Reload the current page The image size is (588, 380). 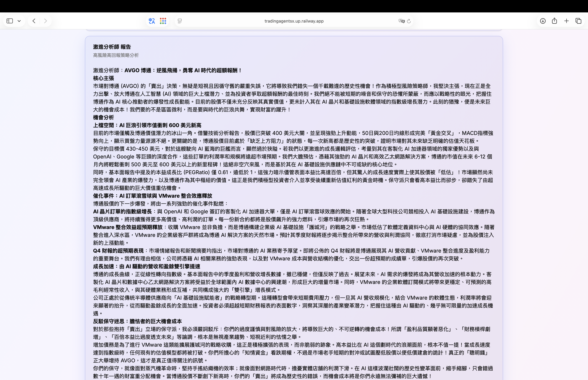(x=409, y=21)
